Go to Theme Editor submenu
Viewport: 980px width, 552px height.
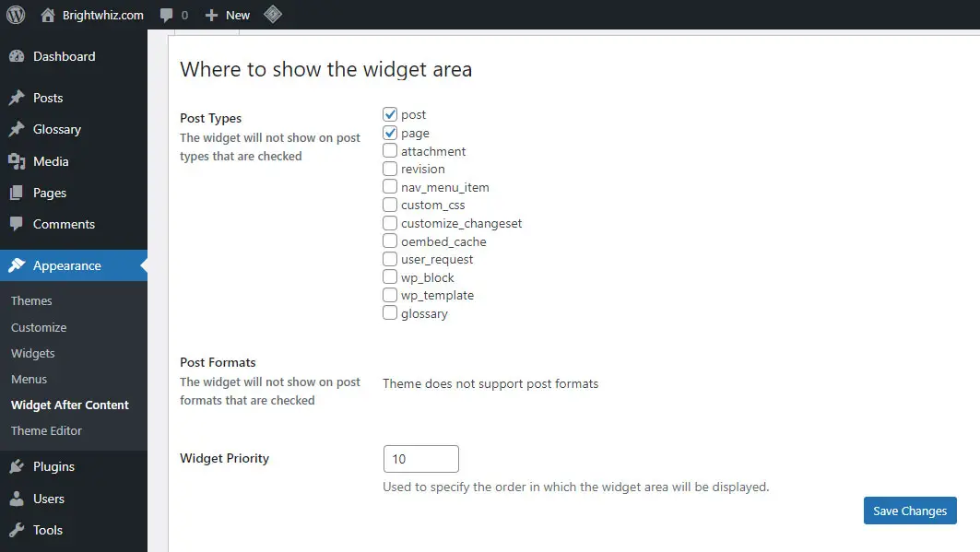pyautogui.click(x=46, y=431)
